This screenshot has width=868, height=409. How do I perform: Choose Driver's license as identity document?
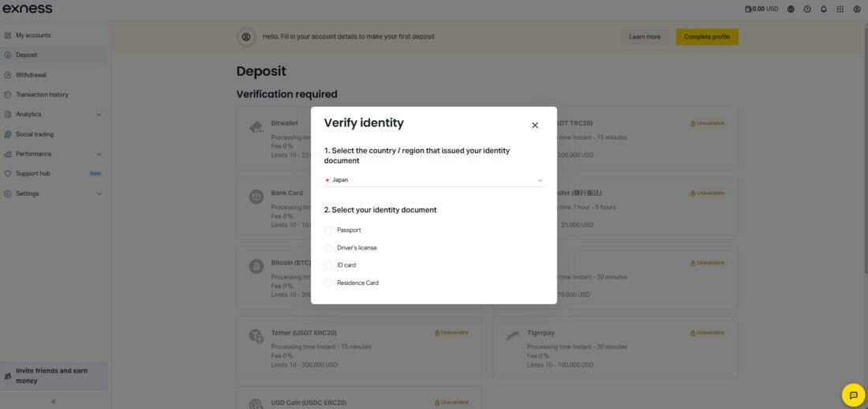coord(328,248)
